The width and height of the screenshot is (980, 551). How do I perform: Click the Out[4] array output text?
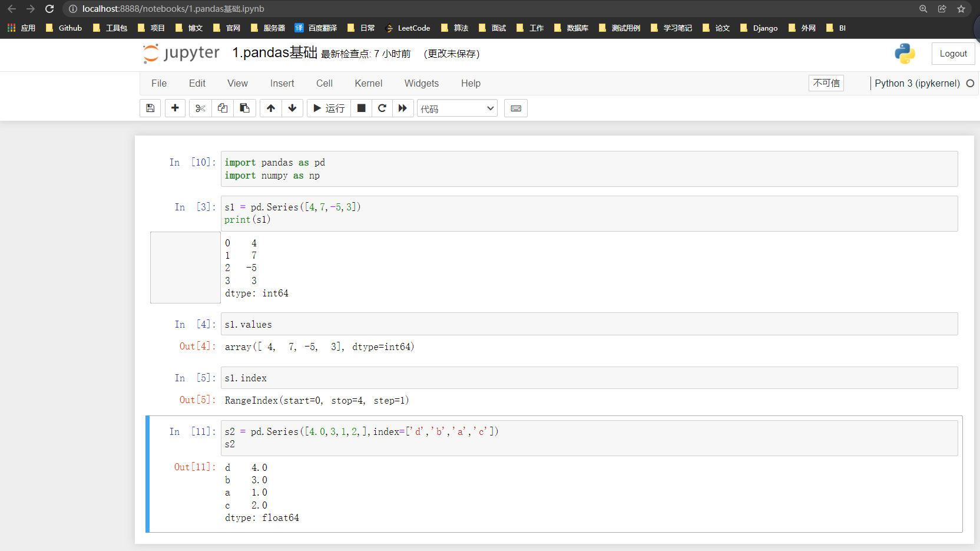click(x=319, y=347)
